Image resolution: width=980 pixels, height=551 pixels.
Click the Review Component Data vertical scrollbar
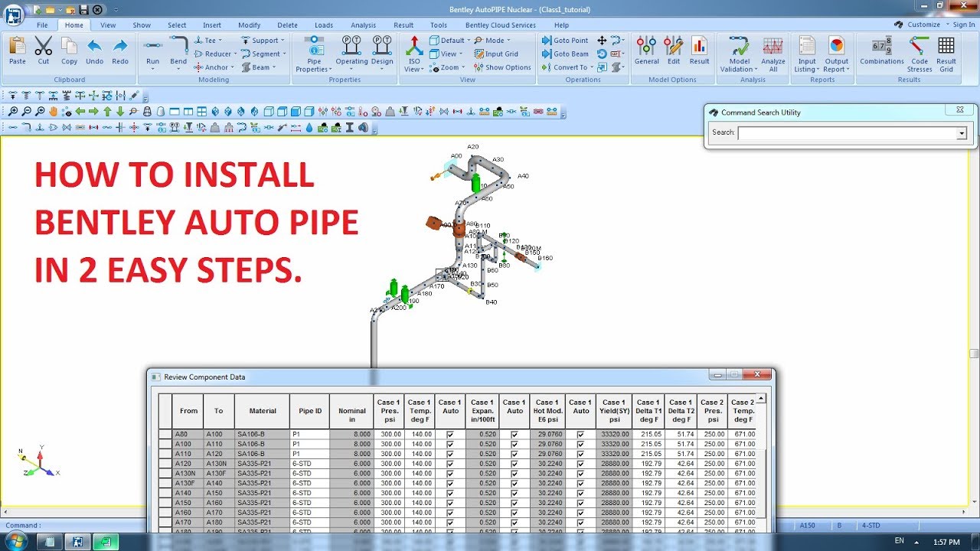point(761,463)
